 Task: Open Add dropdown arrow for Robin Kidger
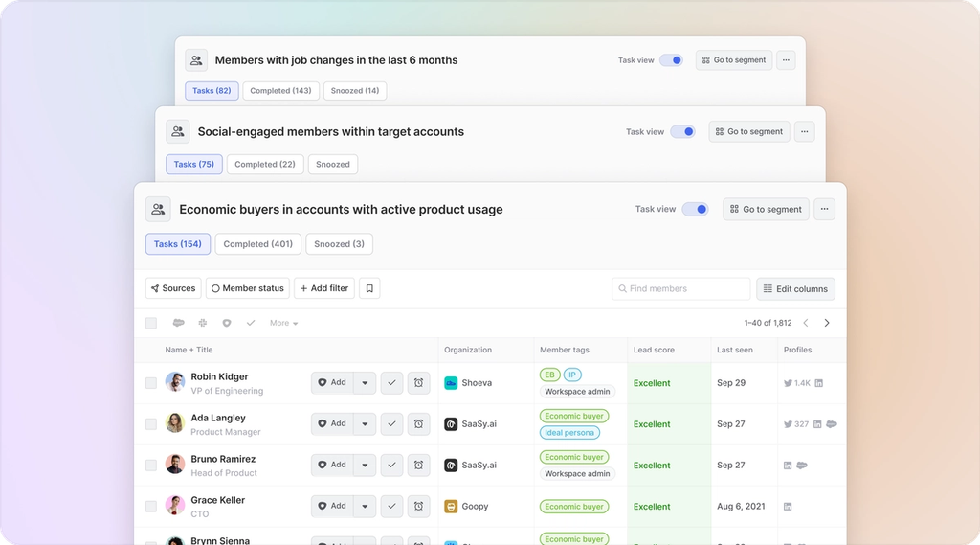click(x=365, y=383)
